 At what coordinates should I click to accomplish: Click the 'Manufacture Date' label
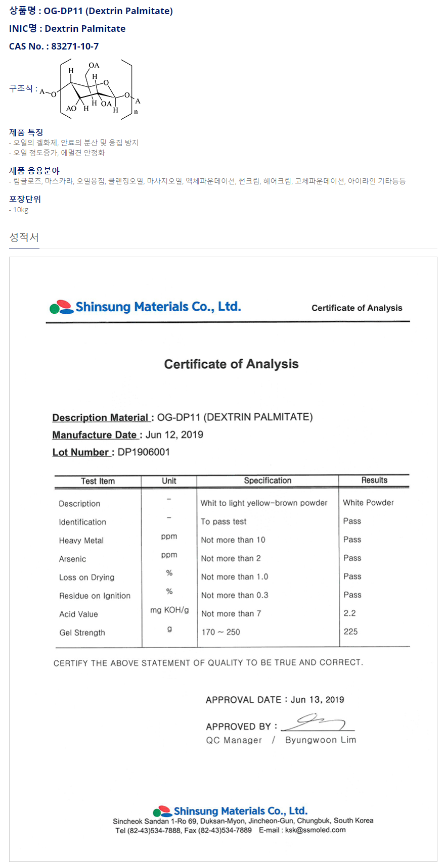95,435
